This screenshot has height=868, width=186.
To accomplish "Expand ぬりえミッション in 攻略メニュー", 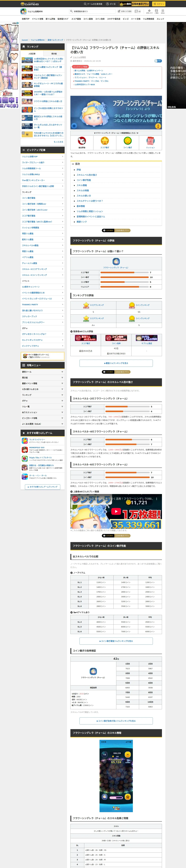I will (x=43, y=412).
